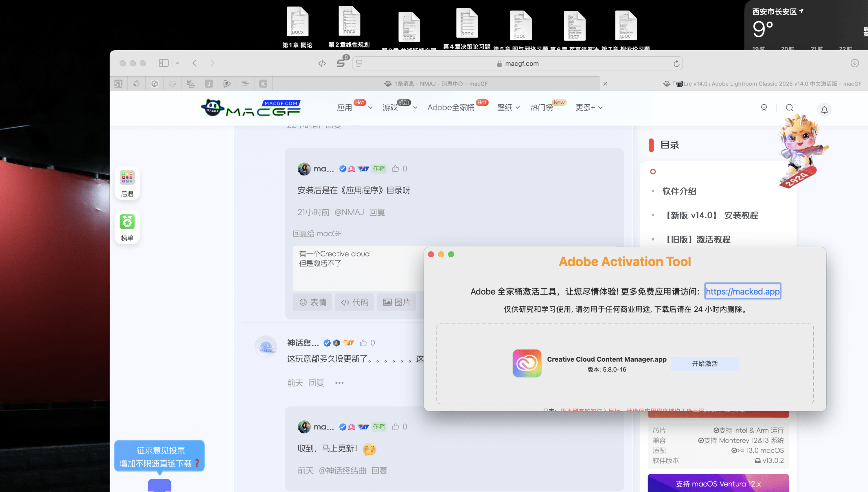Click the Creative Cloud Content Manager app icon
Image resolution: width=868 pixels, height=492 pixels.
[527, 363]
